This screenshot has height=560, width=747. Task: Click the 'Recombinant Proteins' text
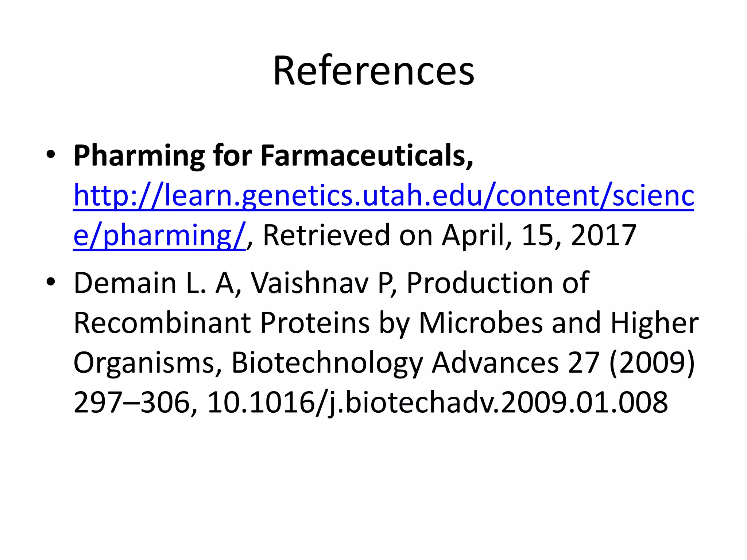222,323
